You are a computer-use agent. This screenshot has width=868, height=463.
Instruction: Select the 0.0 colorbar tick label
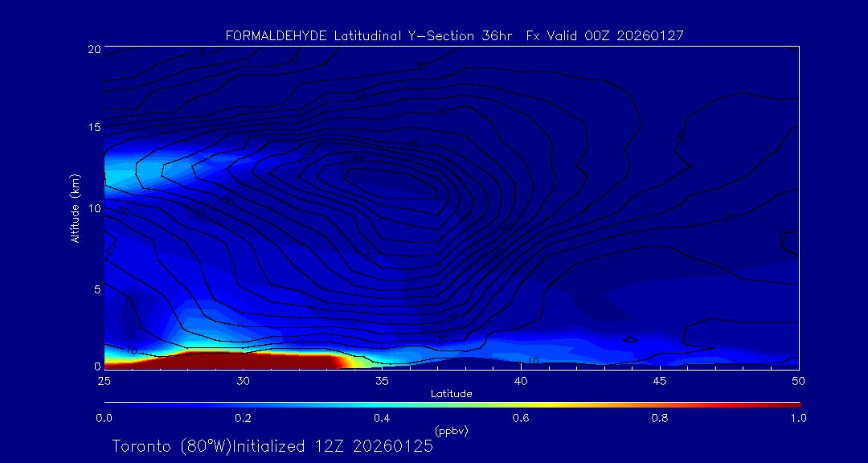pyautogui.click(x=104, y=418)
